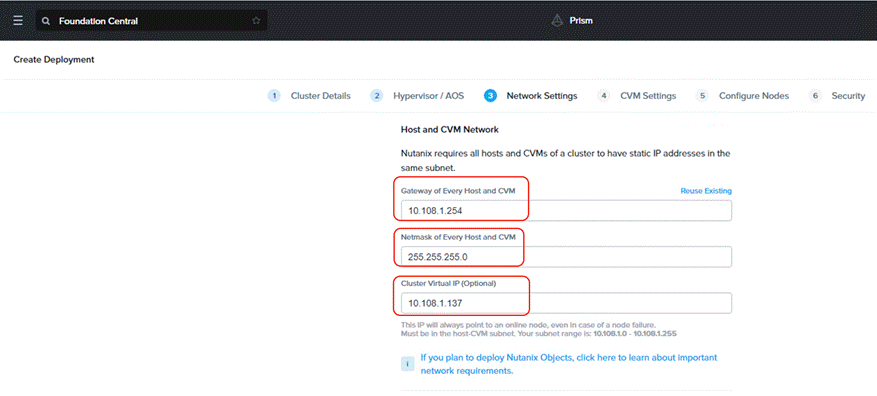Viewport: 877px width, 396px height.
Task: Click the blue info icon near Nutanix Objects
Action: tap(408, 364)
